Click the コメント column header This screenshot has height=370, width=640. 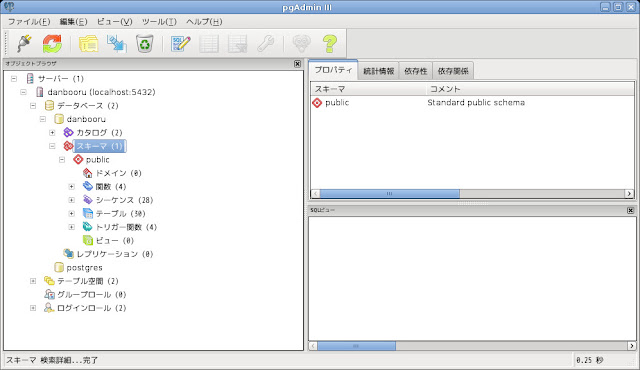coord(530,89)
